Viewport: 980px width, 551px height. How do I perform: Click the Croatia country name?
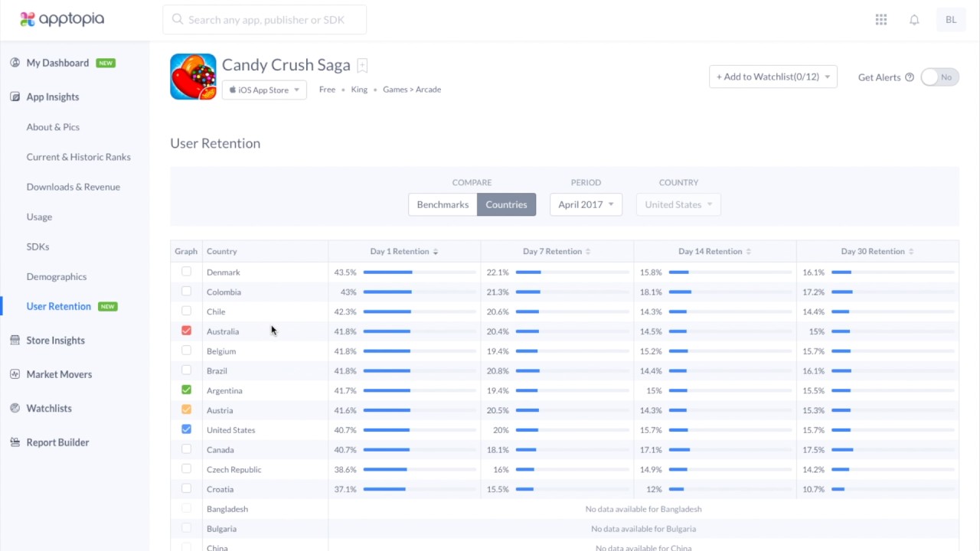(220, 489)
